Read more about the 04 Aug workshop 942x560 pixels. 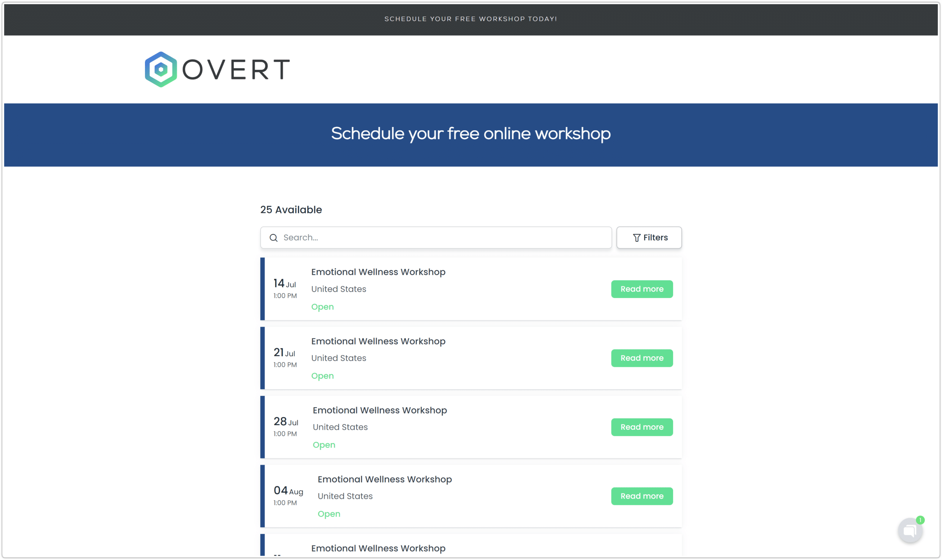pyautogui.click(x=642, y=496)
